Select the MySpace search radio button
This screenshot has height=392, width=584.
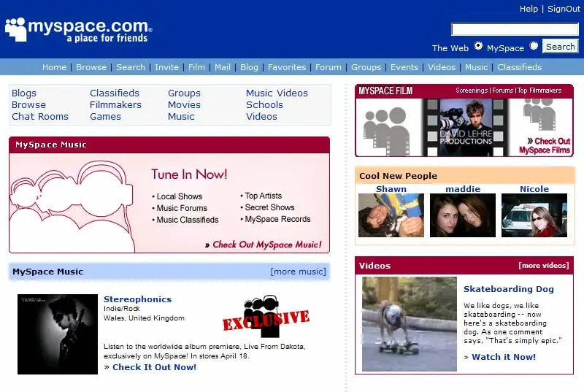[x=534, y=46]
